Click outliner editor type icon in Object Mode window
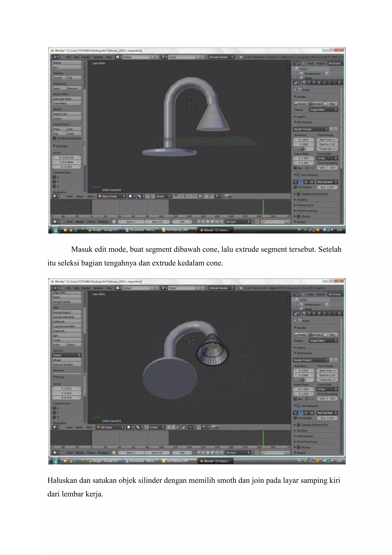 pyautogui.click(x=296, y=64)
